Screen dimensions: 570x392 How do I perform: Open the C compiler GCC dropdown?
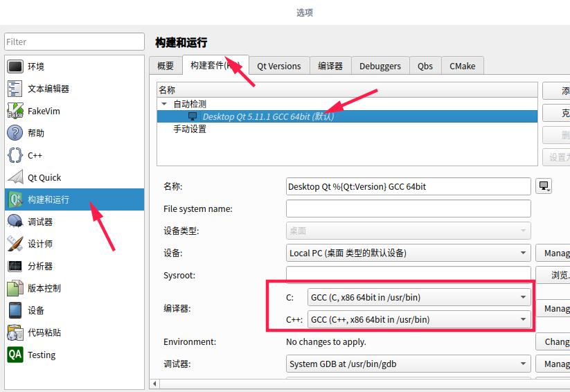point(419,297)
